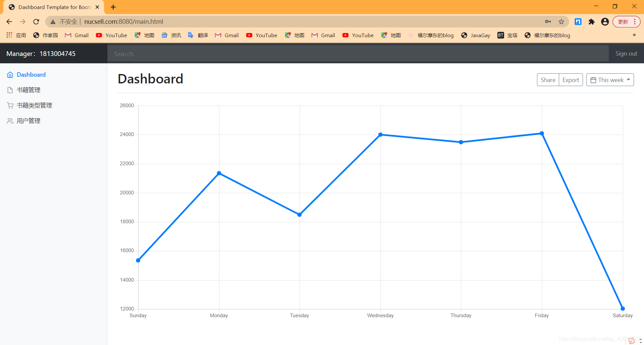The image size is (644, 345).
Task: Open the profile avatar icon
Action: tap(605, 21)
